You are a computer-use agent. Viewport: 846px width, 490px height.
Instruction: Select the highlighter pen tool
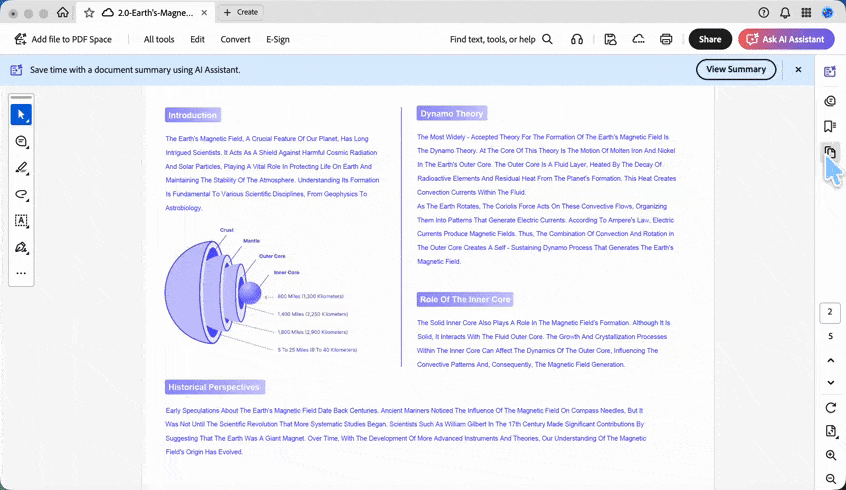point(21,168)
